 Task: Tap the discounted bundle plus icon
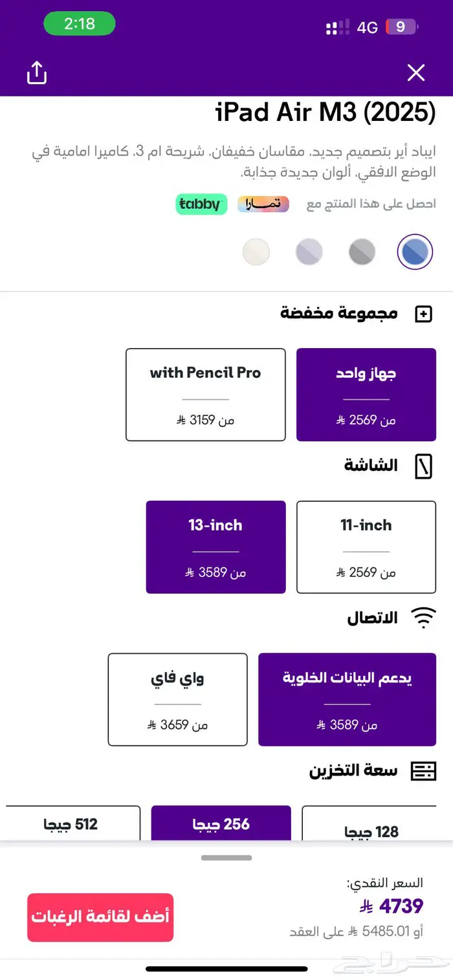[x=423, y=314]
